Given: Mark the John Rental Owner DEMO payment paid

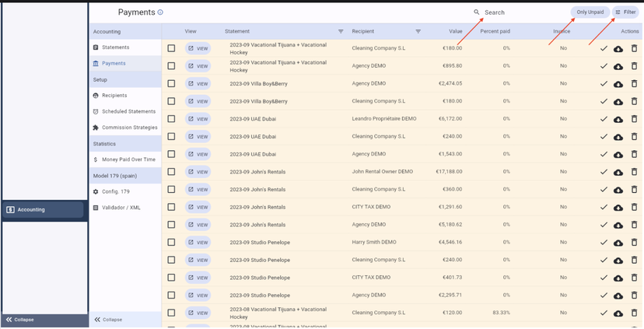Looking at the screenshot, I should click(x=604, y=172).
